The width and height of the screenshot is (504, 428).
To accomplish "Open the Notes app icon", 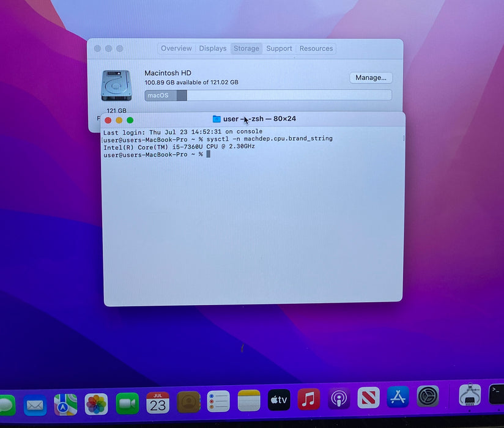I will (249, 400).
